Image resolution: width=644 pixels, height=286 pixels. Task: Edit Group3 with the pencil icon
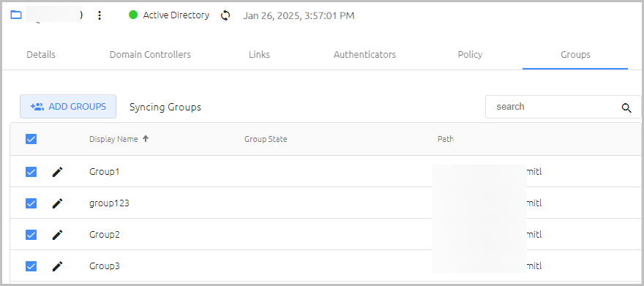(58, 266)
